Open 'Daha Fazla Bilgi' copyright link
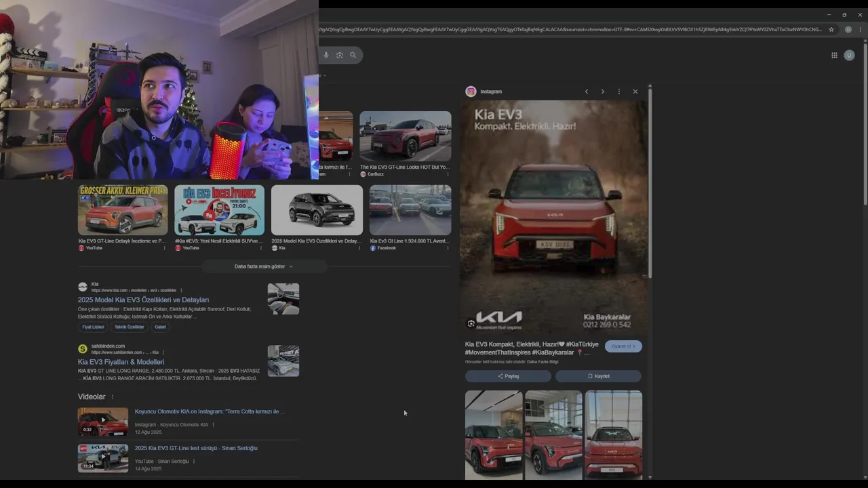The image size is (868, 488). coord(542,362)
